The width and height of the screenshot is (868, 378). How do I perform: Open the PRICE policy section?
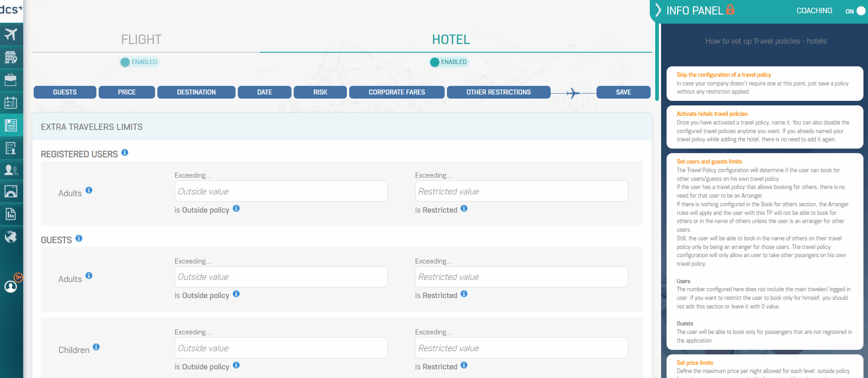tap(127, 92)
